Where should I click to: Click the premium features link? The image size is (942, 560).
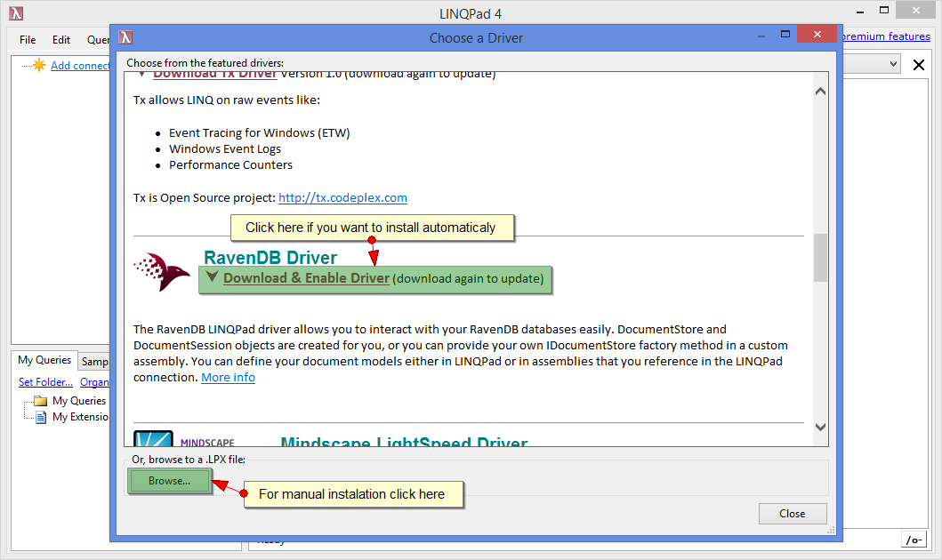(x=886, y=36)
